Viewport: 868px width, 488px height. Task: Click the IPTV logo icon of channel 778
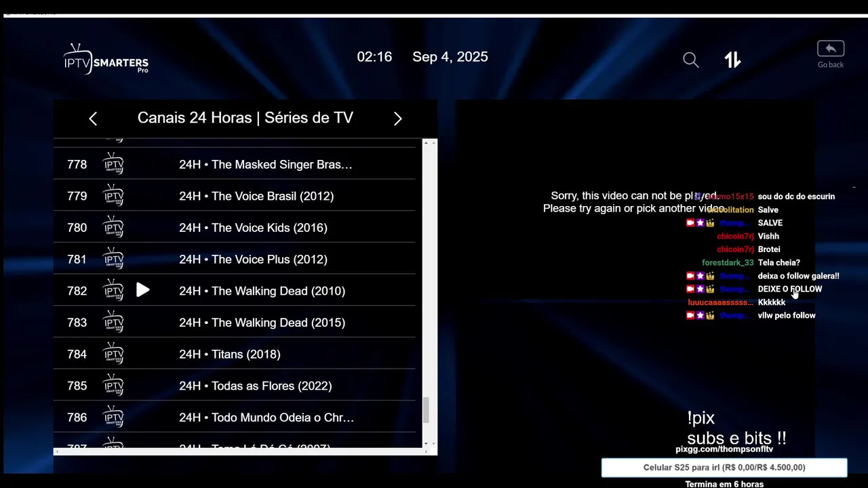coord(113,164)
